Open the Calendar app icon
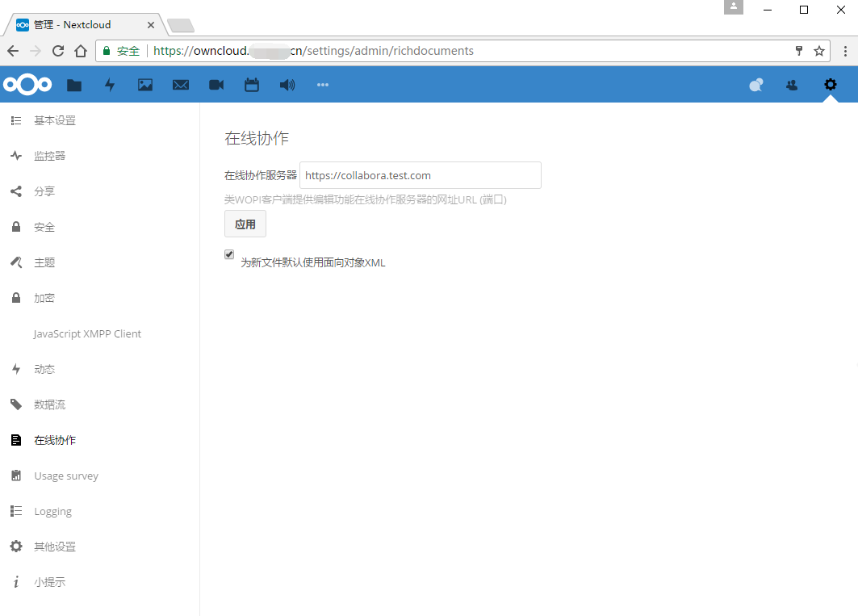Viewport: 858px width, 616px height. click(x=252, y=84)
